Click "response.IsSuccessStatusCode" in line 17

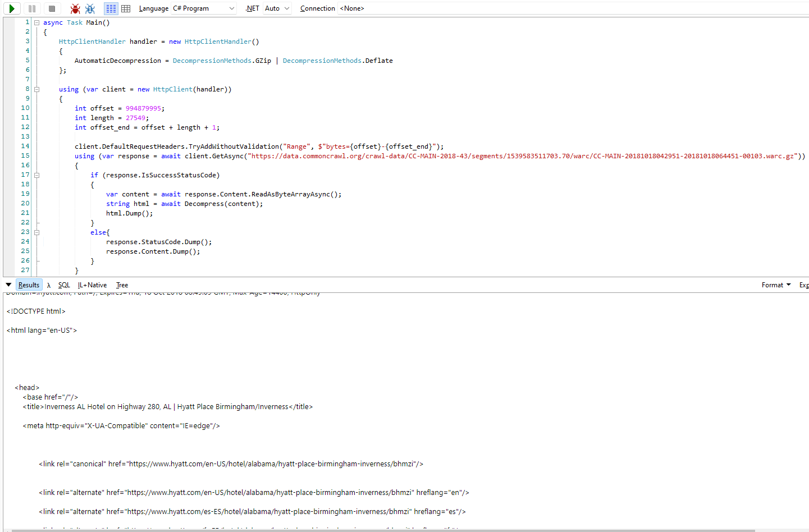click(x=161, y=175)
